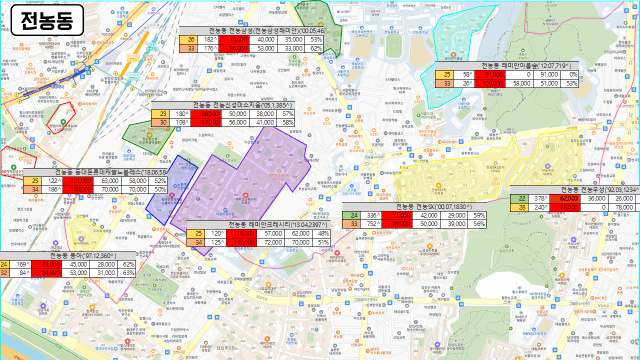Select the 래미안크레시티 table header
The height and width of the screenshot is (360, 640).
(258, 225)
